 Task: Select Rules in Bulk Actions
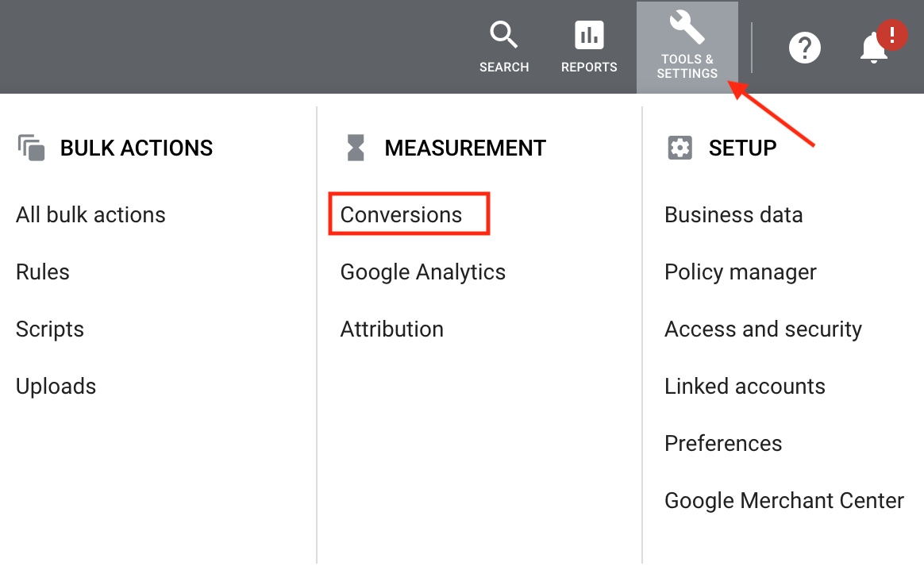pyautogui.click(x=43, y=272)
